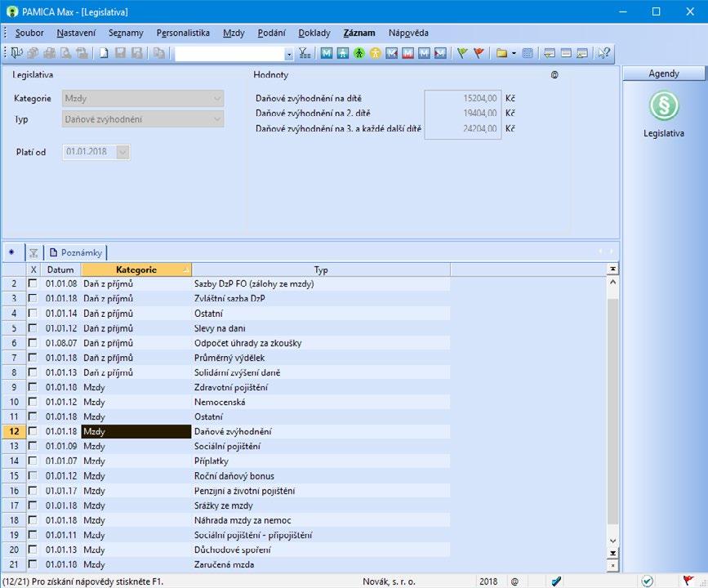Open the Legislativa paragraph icon in Agendy
Image resolution: width=708 pixels, height=588 pixels.
pos(664,105)
